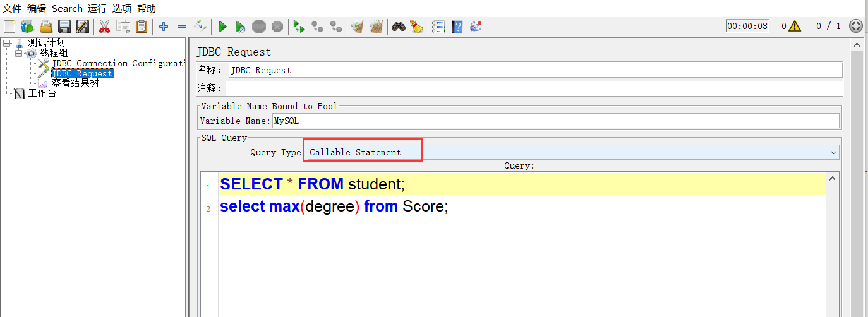The image size is (868, 317).
Task: Stop the running test
Action: [x=259, y=27]
